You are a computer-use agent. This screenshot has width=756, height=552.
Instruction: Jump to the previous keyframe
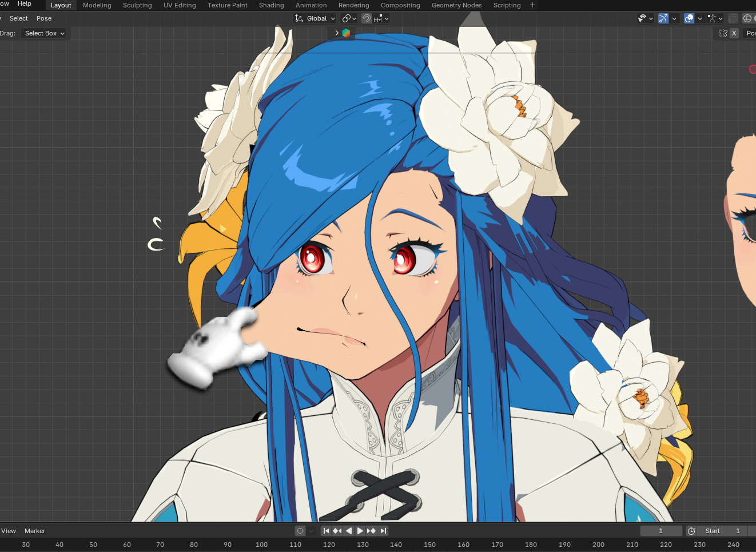(x=337, y=531)
